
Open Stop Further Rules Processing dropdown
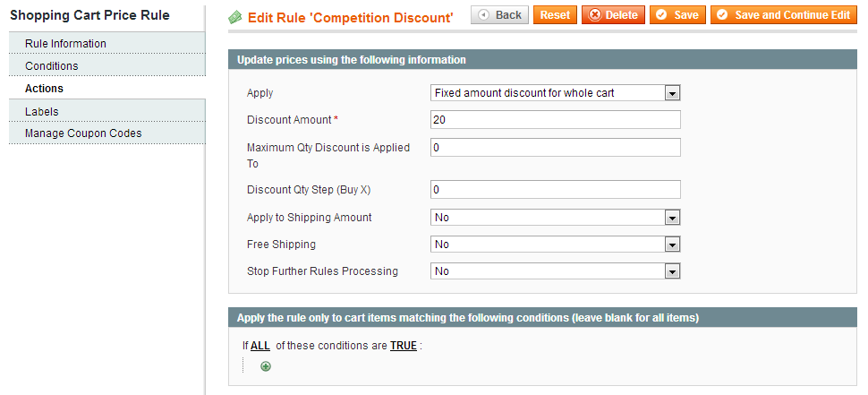[555, 271]
